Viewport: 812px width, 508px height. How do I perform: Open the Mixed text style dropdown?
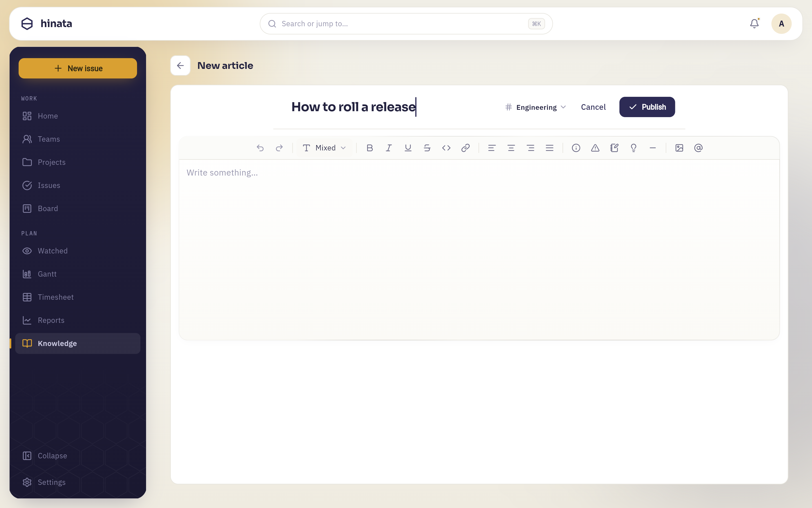[x=324, y=148]
